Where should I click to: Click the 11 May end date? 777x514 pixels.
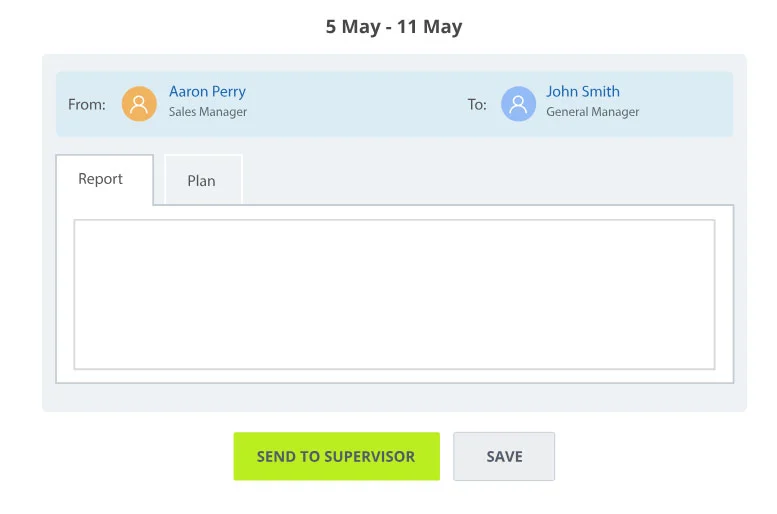click(x=429, y=27)
